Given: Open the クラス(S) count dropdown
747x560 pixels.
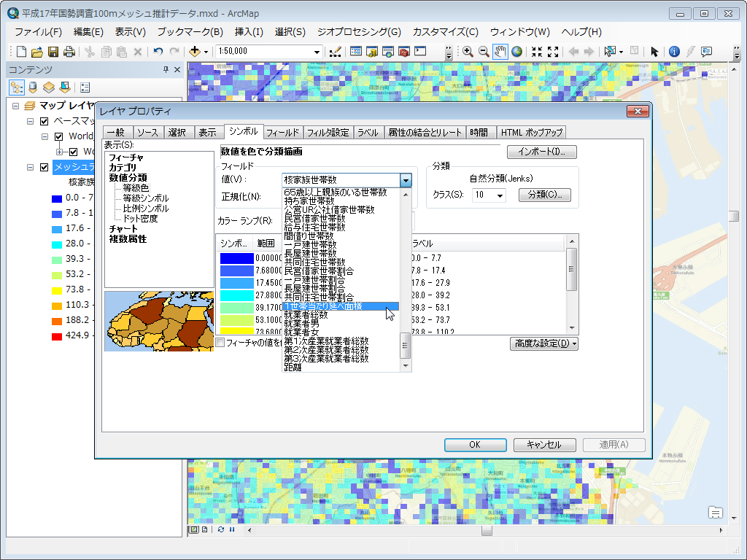Looking at the screenshot, I should (x=500, y=195).
